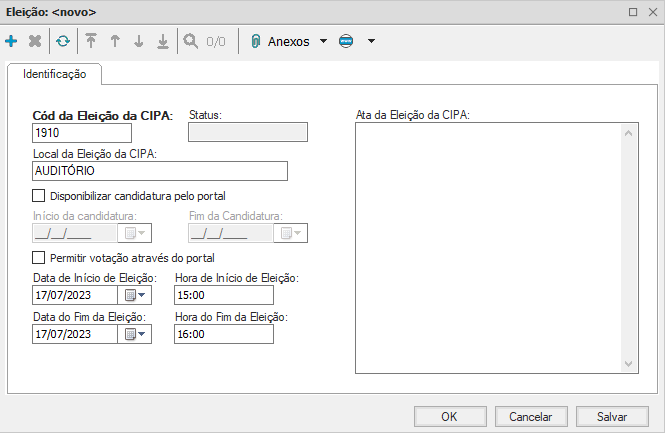Screen dimensions: 665x433
Task: Click the Salvar button
Action: (x=612, y=416)
